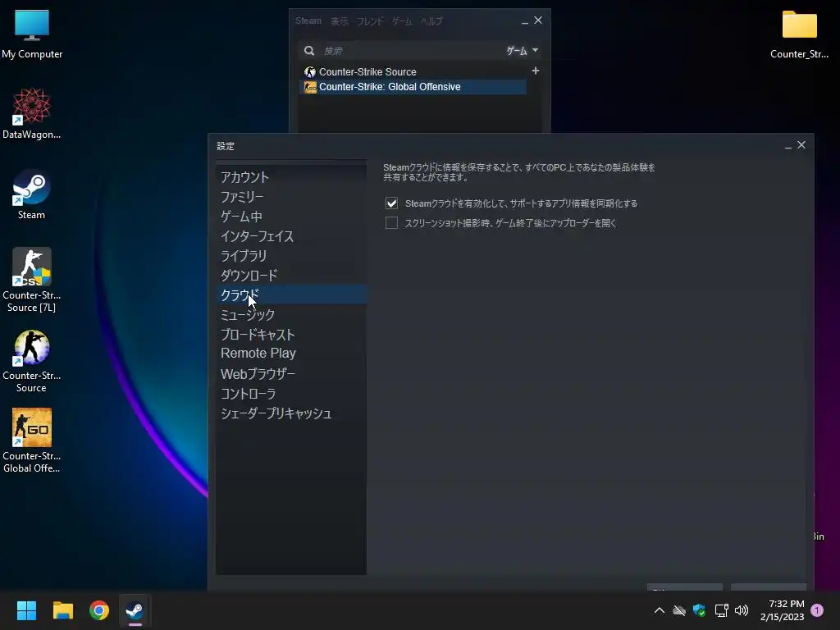Select Counter-Strike Source in game list
The width and height of the screenshot is (840, 630).
(x=413, y=72)
